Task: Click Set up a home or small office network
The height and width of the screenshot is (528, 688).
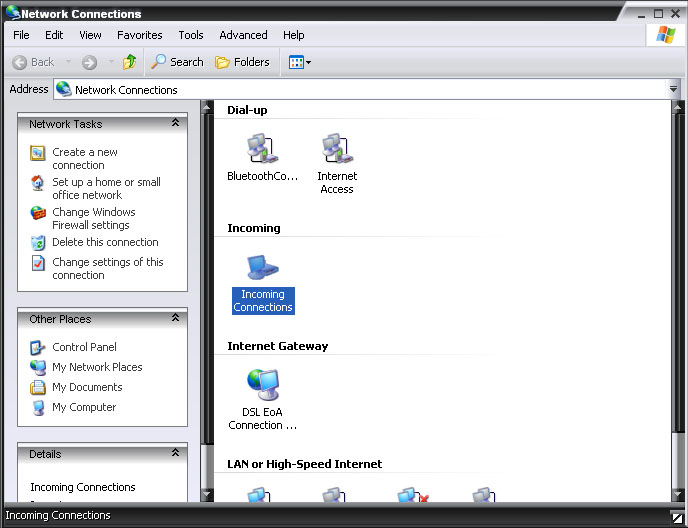Action: [106, 188]
